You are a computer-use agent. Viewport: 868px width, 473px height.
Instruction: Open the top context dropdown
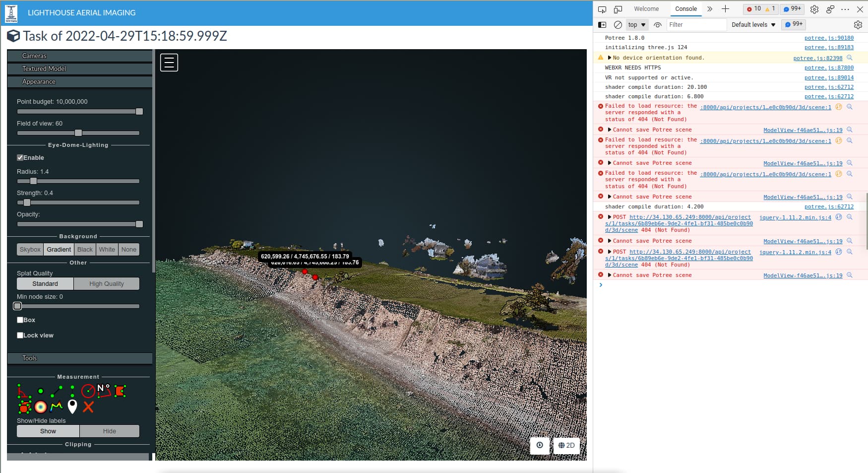637,25
